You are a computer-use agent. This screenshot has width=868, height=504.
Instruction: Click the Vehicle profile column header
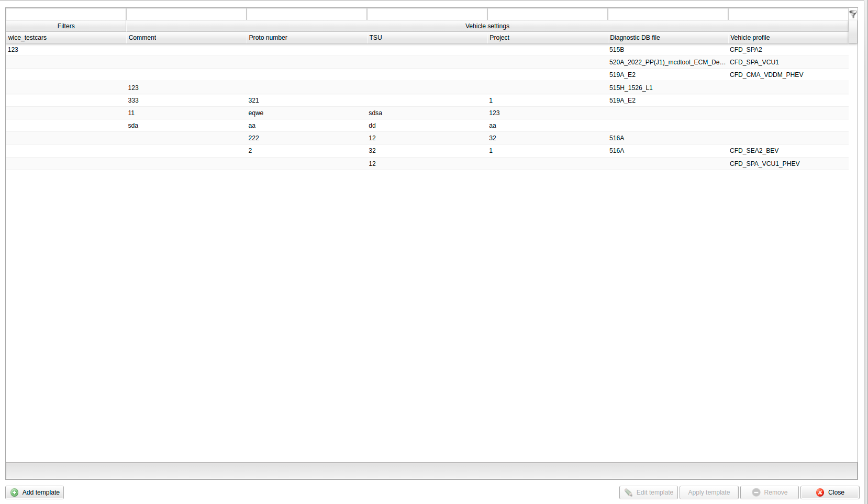coord(787,38)
